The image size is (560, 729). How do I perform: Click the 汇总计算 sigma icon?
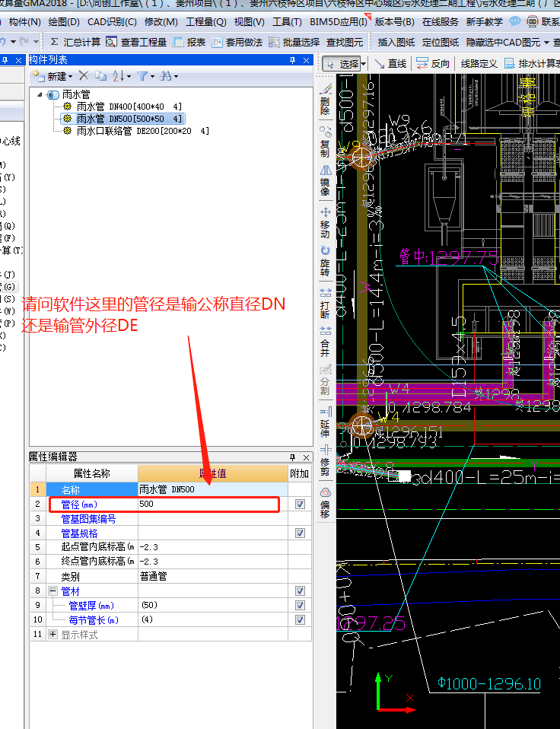[x=54, y=42]
